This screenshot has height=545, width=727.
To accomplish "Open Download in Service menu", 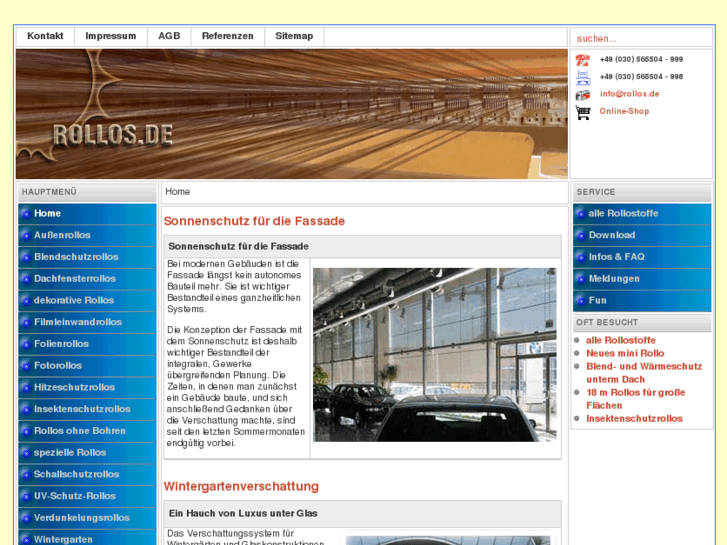I will pyautogui.click(x=642, y=235).
